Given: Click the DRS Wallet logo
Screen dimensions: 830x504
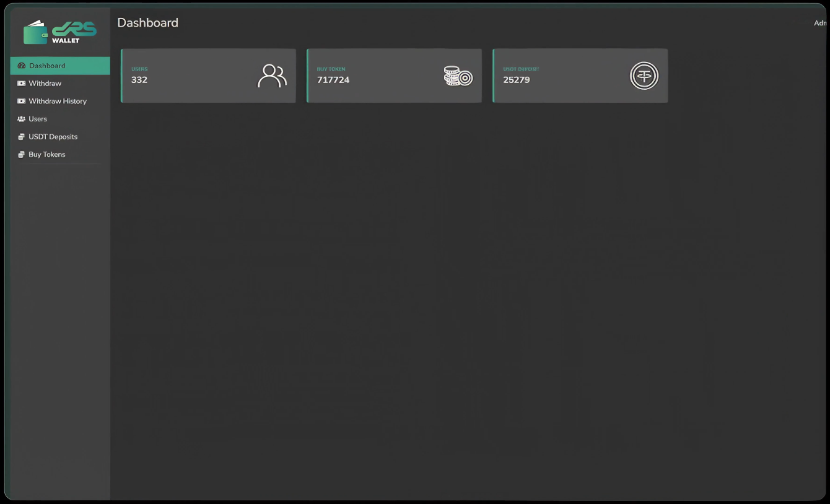Looking at the screenshot, I should [x=60, y=32].
